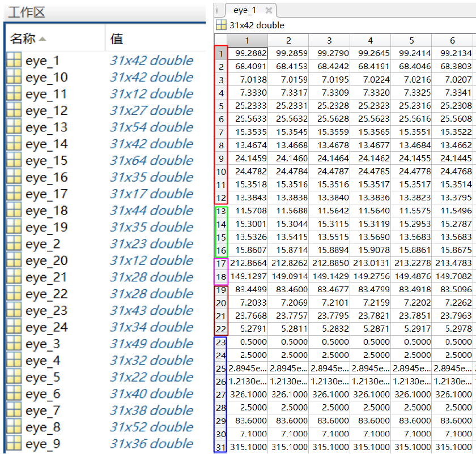Select row 23 header in the editor
476x454 pixels.
point(221,342)
